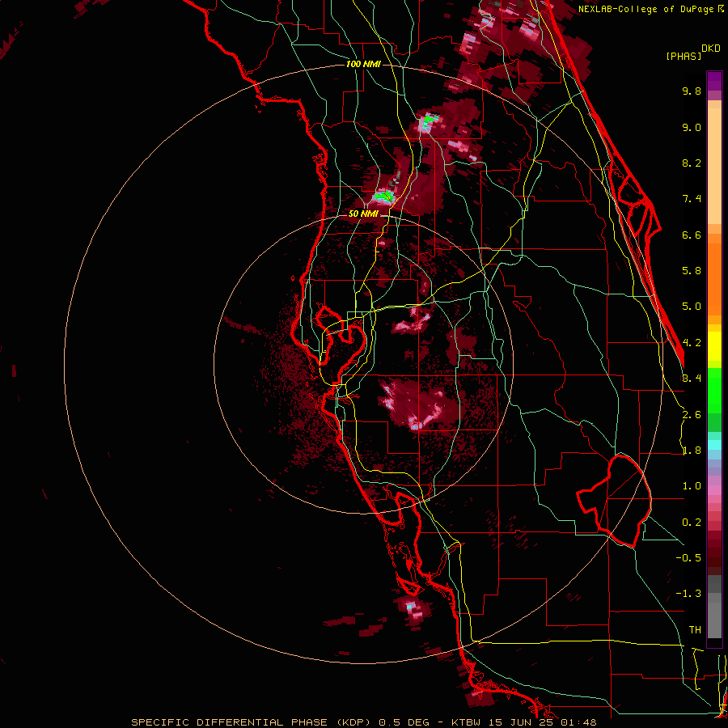Click the 9.0 value on color scale
This screenshot has width=728, height=728.
(692, 127)
